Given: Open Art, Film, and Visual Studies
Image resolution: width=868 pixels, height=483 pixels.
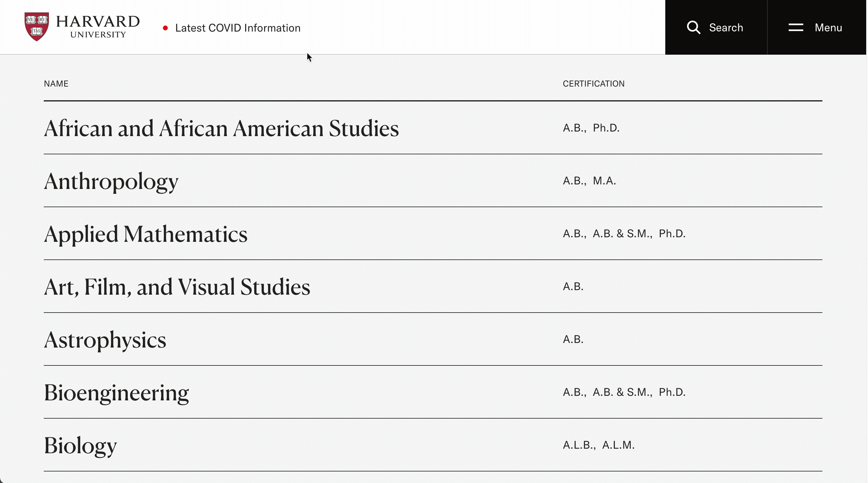Looking at the screenshot, I should (177, 287).
